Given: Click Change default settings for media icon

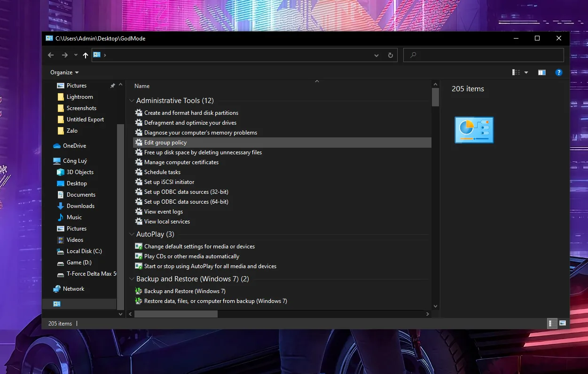Looking at the screenshot, I should [139, 247].
